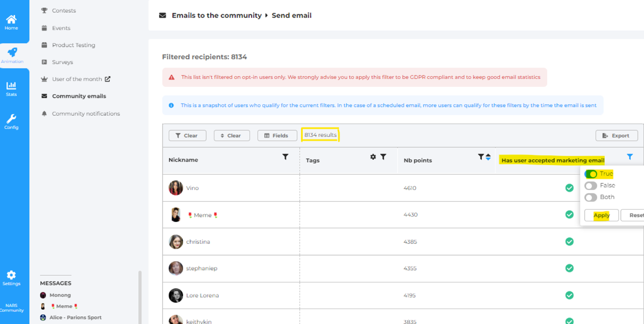Enable the True toggle

[x=590, y=174]
